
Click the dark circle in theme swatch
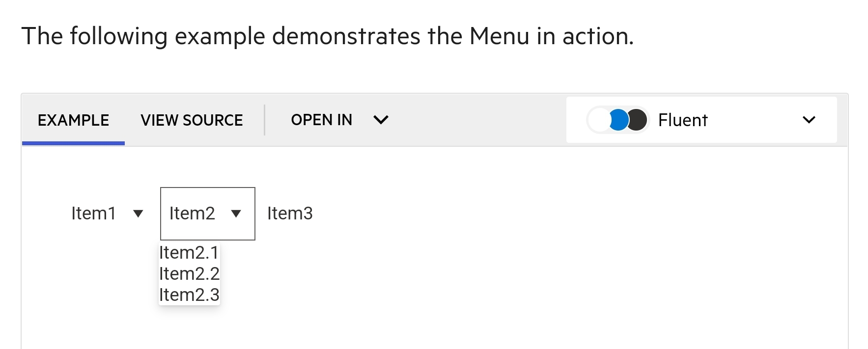[x=638, y=120]
